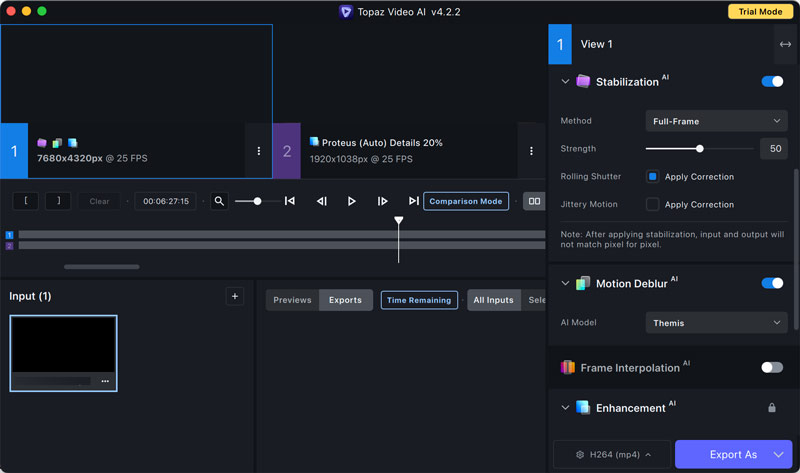Screen dimensions: 800x473
Task: Select view tab number 2
Action: point(287,151)
